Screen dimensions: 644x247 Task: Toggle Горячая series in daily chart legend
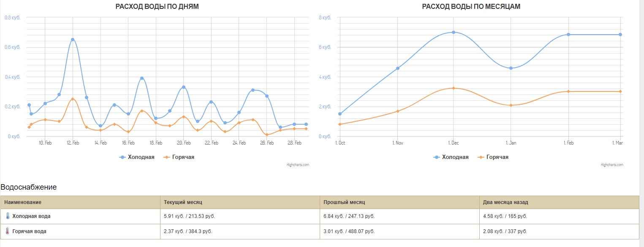(179, 157)
